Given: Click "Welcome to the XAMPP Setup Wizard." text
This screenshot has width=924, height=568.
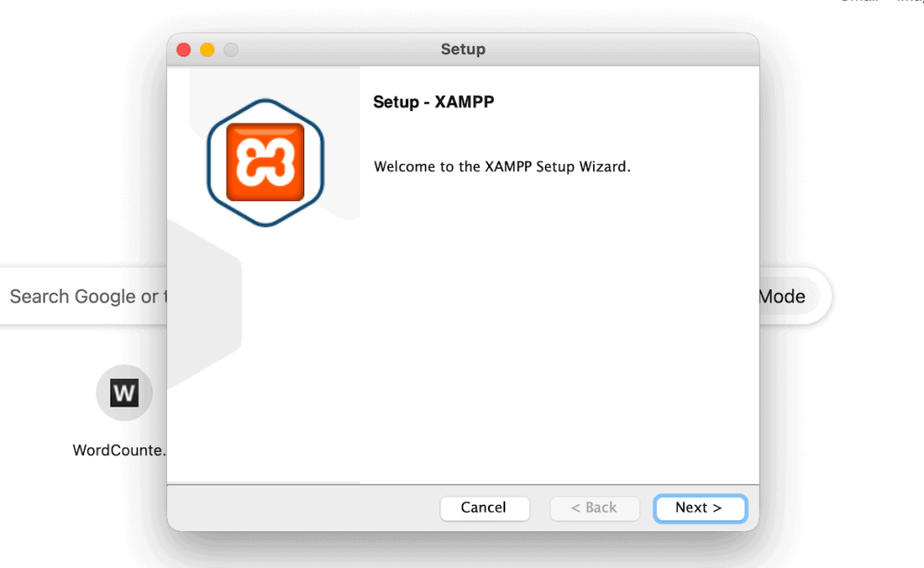Looking at the screenshot, I should pos(502,167).
